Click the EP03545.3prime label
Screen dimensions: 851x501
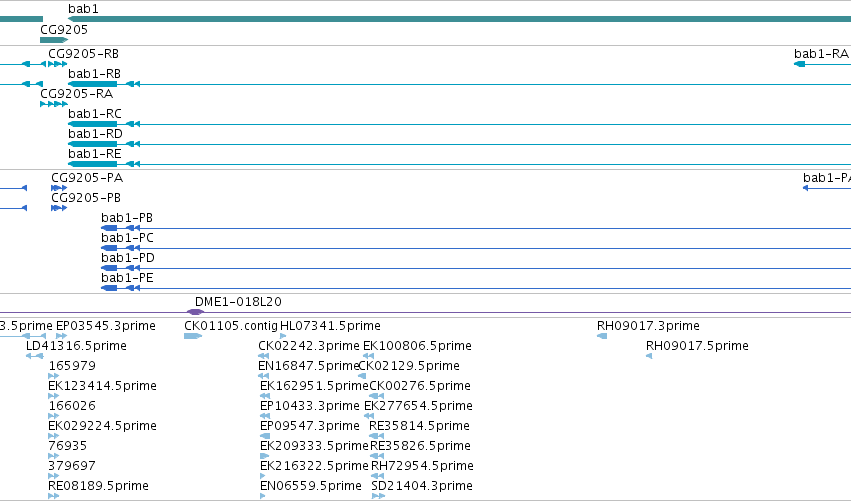[x=106, y=326]
